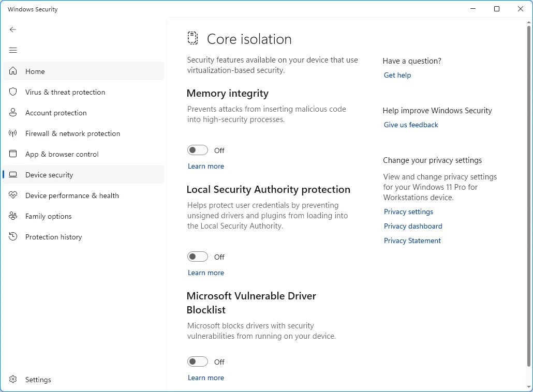Show Family options page

(x=83, y=216)
